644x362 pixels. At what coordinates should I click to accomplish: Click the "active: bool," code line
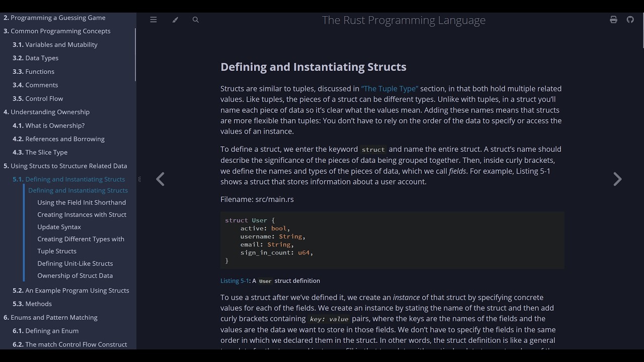coord(265,228)
